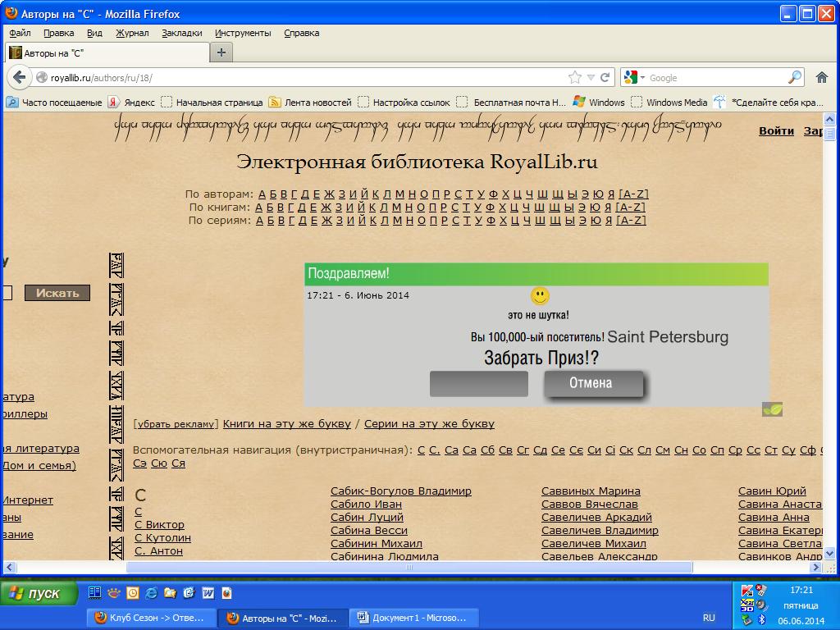
Task: Open the Файл menu
Action: click(x=20, y=33)
